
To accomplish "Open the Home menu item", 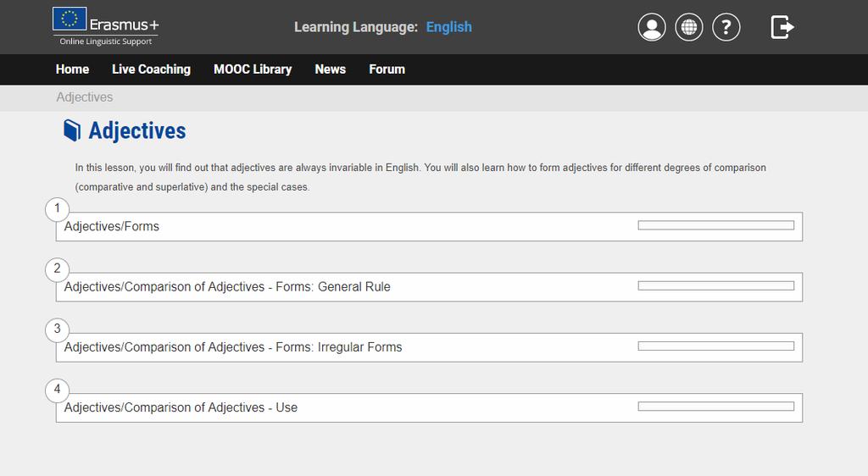I will point(73,69).
